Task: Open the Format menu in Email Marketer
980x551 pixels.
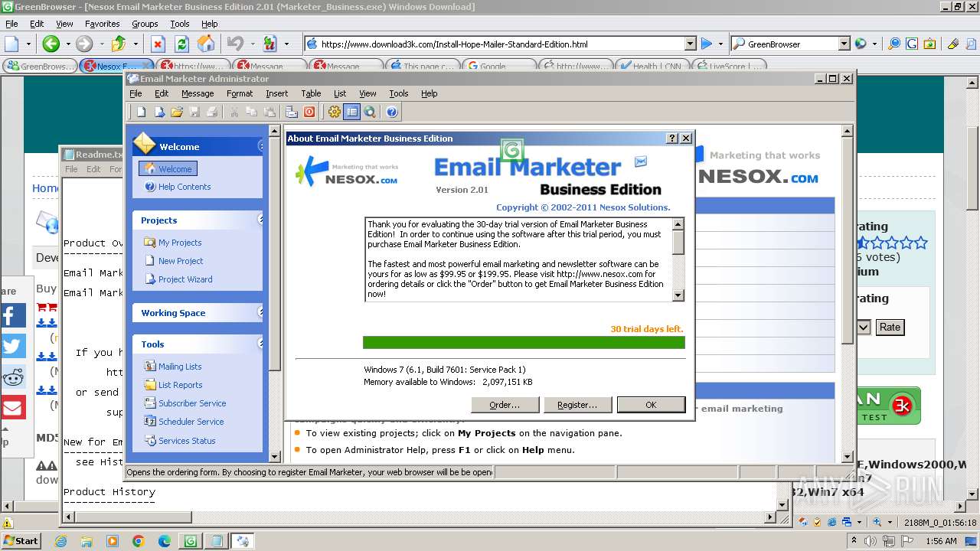Action: pyautogui.click(x=240, y=93)
